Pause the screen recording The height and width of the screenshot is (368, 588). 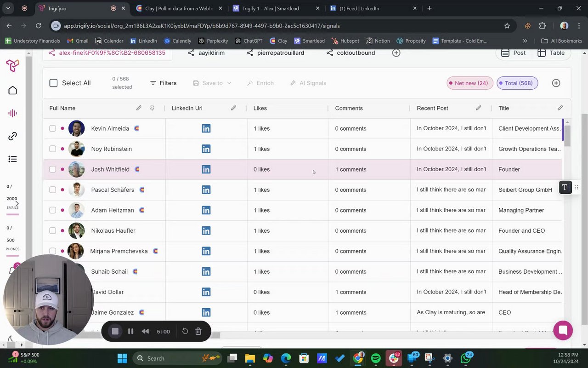click(x=130, y=331)
